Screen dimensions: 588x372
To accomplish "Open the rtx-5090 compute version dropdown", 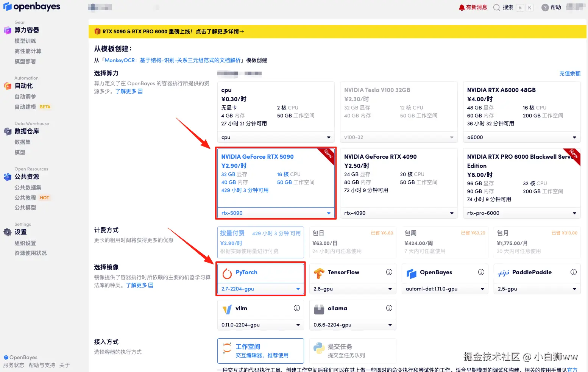I will (276, 213).
